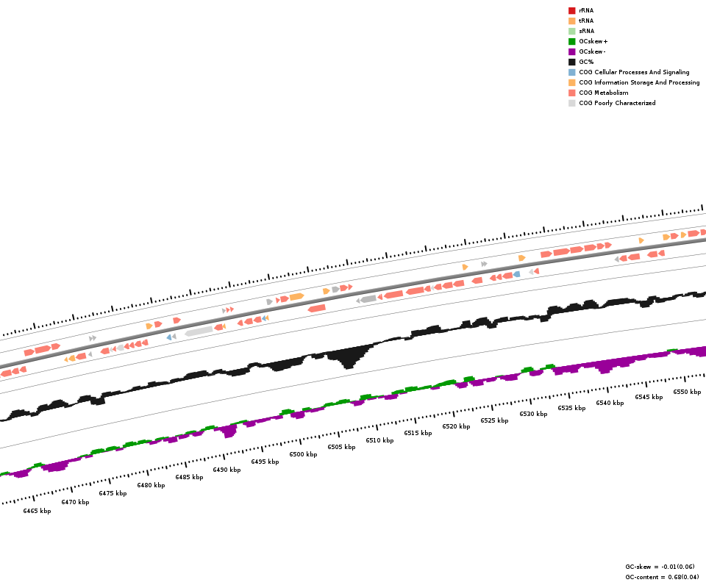Screen dimensions: 706x588
Task: Select the 6480 kbp position label
Action: [x=151, y=485]
